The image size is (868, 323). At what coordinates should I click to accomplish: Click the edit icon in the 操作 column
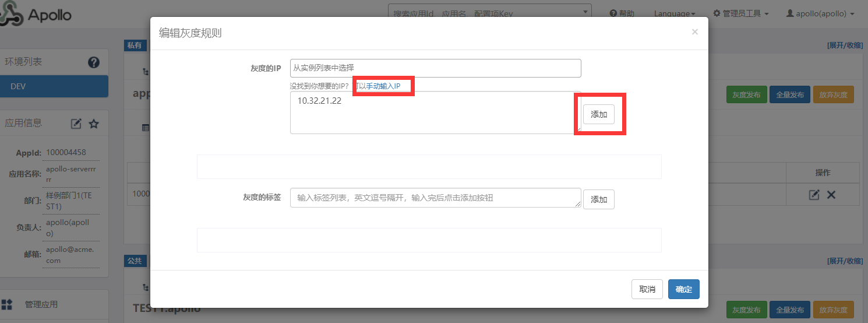814,195
